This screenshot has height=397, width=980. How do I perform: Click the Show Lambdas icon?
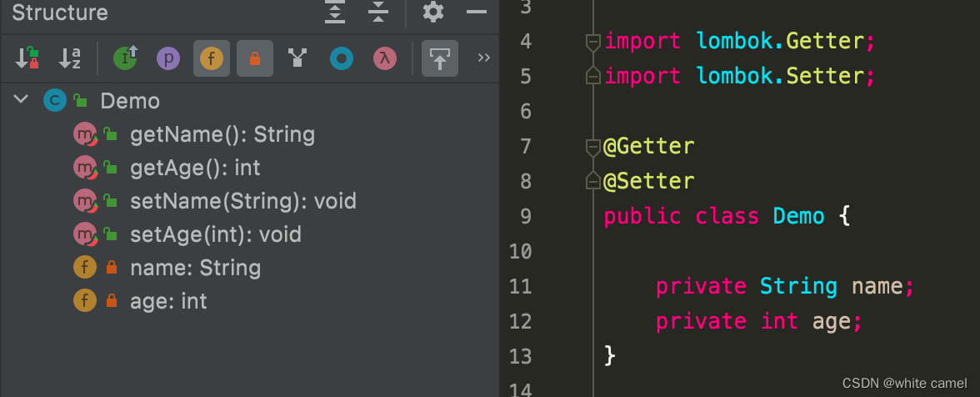(384, 58)
